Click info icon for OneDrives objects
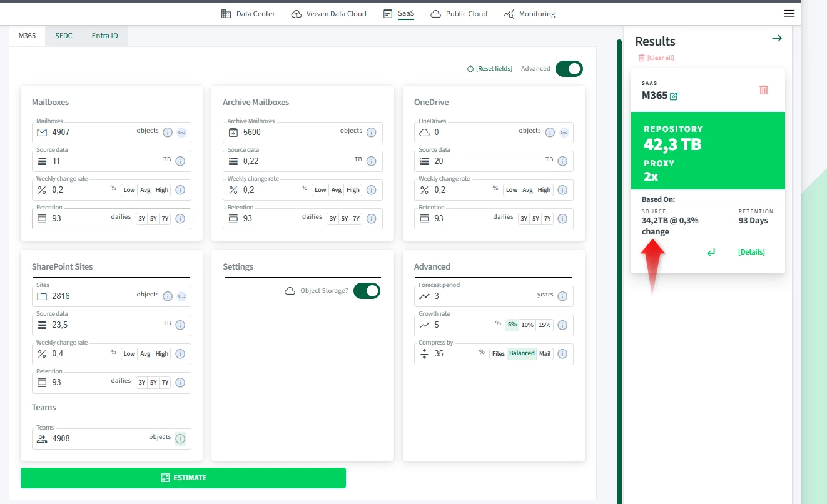Screen dimensions: 827x504 pos(550,133)
